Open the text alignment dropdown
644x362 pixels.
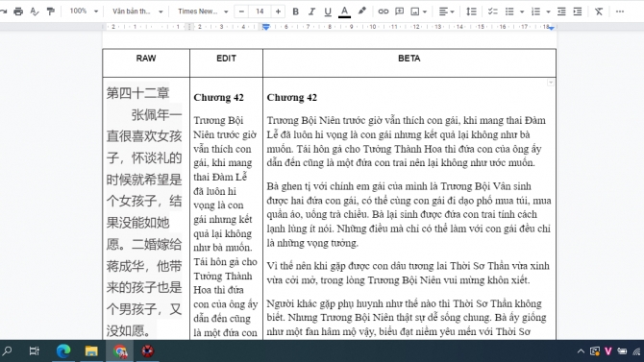pyautogui.click(x=446, y=12)
